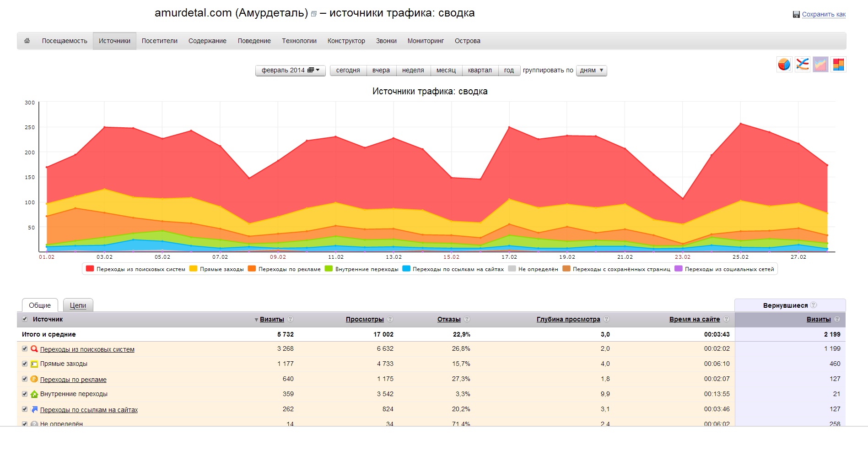Select the квартал period button
868x457 pixels.
coord(480,71)
